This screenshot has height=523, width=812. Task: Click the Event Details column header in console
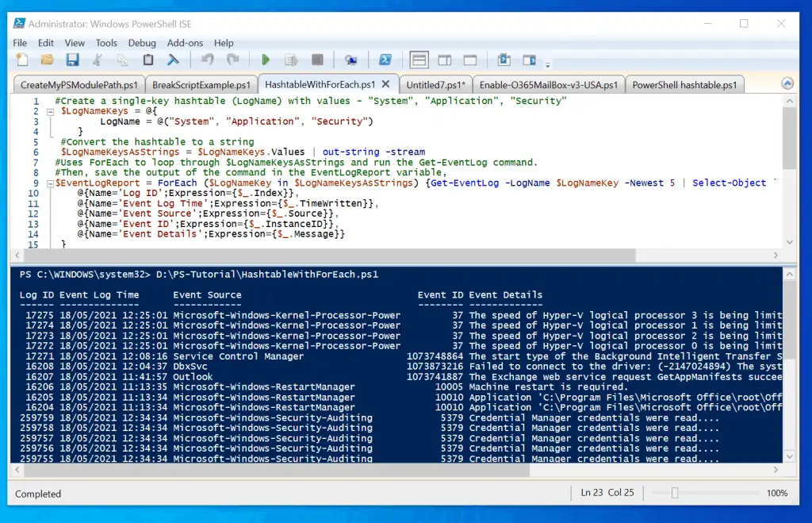[505, 295]
